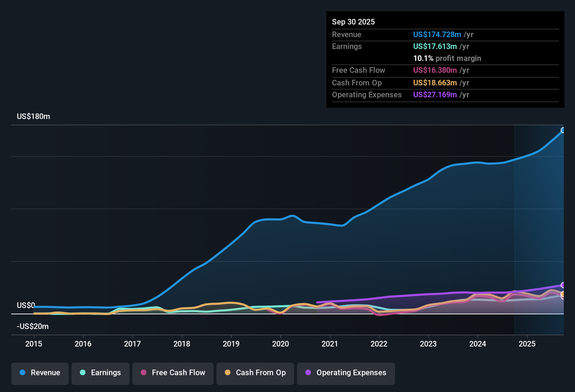Toggle the Revenue series visibility
Screen dimensions: 575x392
pos(40,373)
